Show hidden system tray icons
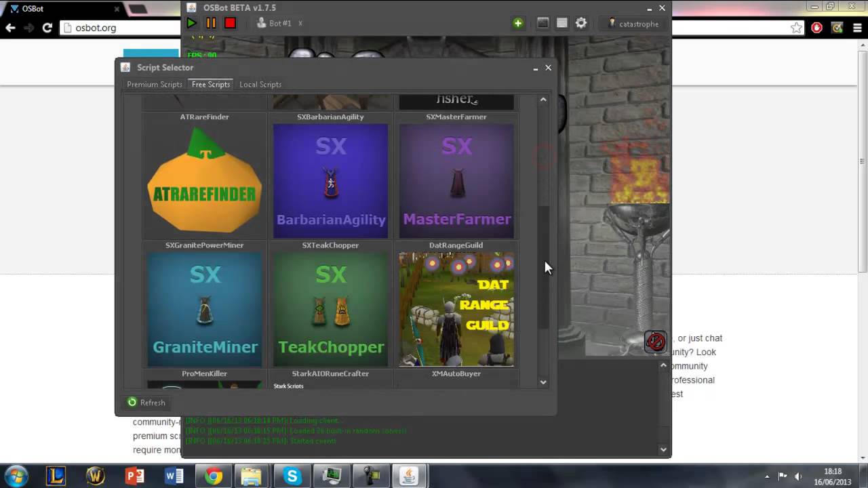The height and width of the screenshot is (488, 868). point(767,476)
